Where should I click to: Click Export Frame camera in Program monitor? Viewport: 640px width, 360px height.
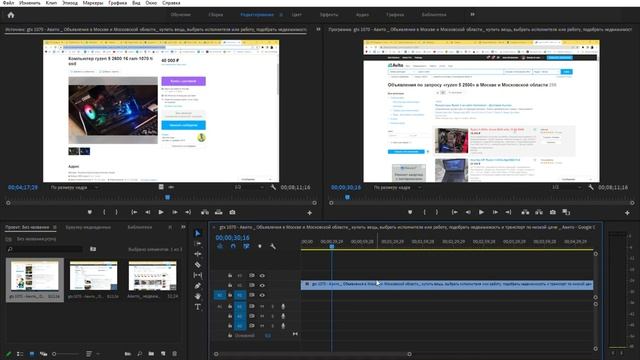pos(553,212)
